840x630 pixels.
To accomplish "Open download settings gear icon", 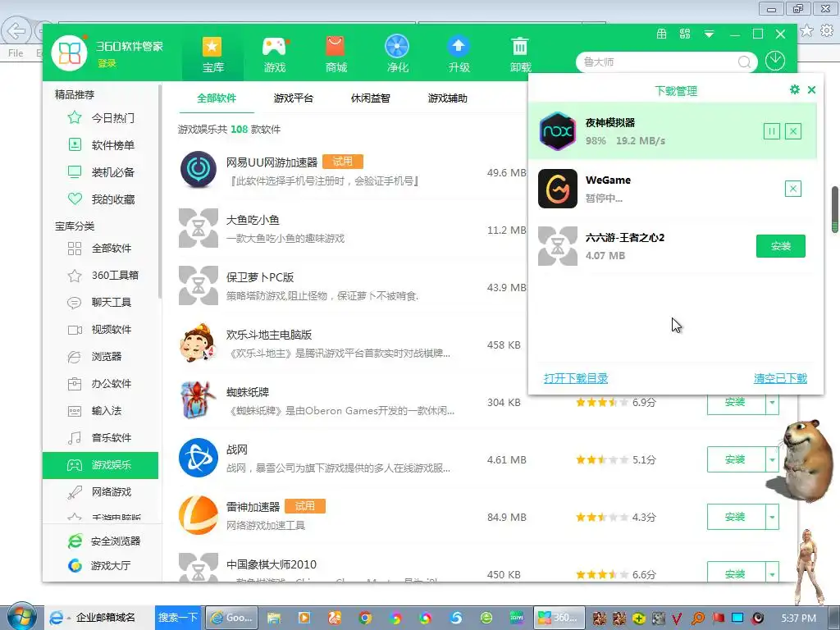I will click(x=794, y=89).
